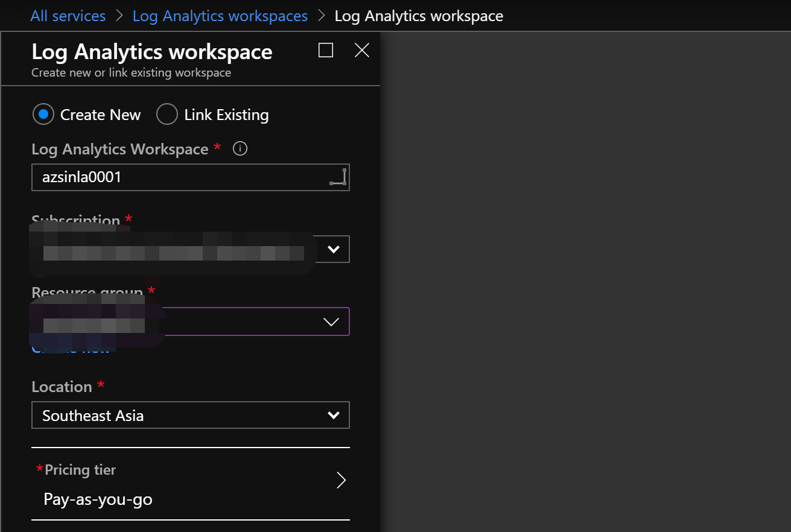Expand the Pricing tier Pay-as-you-go selector
The image size is (791, 532).
click(x=191, y=484)
